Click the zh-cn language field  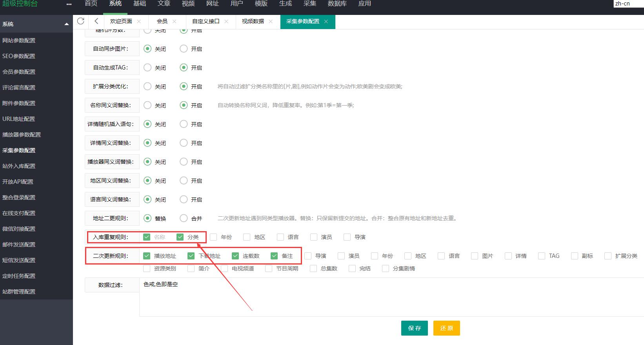(629, 4)
